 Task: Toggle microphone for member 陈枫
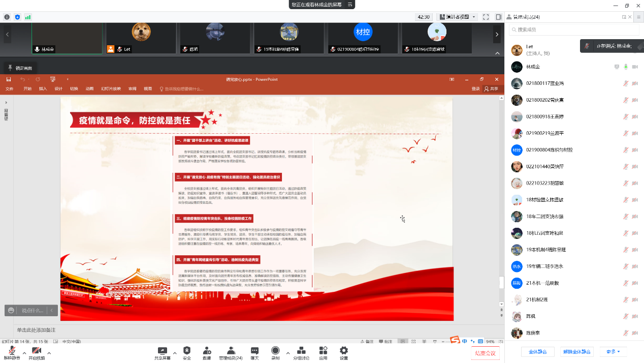pos(626,316)
